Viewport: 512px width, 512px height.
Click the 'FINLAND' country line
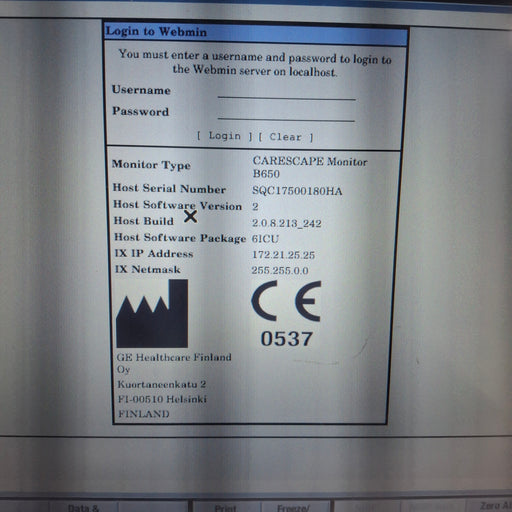[x=144, y=414]
